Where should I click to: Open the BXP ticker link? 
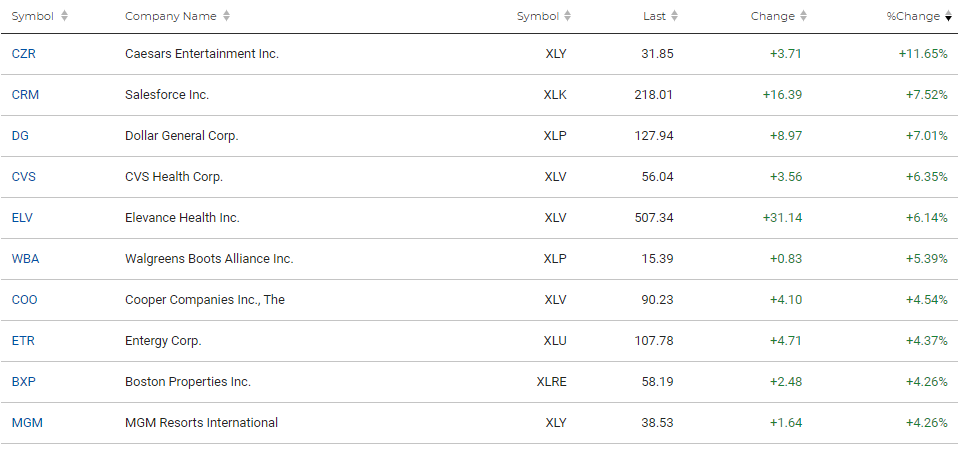pyautogui.click(x=23, y=382)
